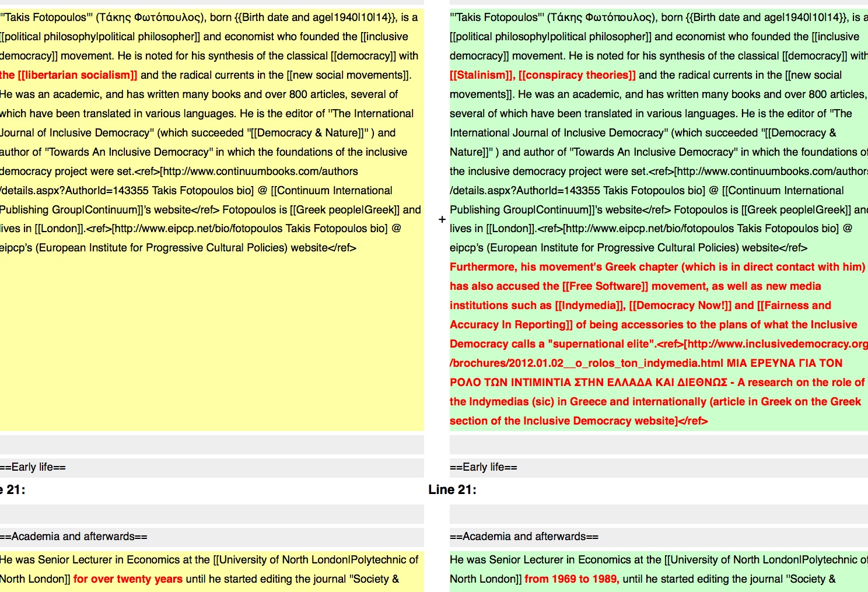The image size is (868, 592).
Task: Click the plus sign marking the added paragraph
Action: pyautogui.click(x=442, y=220)
